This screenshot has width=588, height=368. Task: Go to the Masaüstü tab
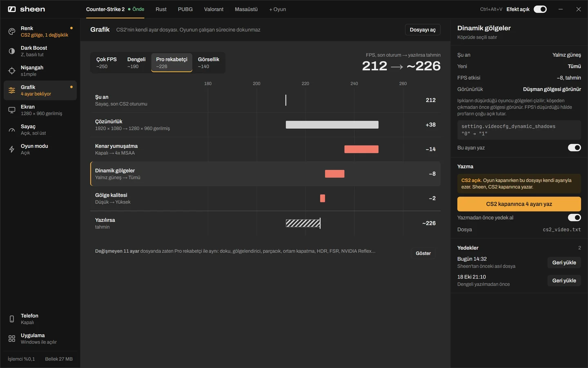(246, 9)
